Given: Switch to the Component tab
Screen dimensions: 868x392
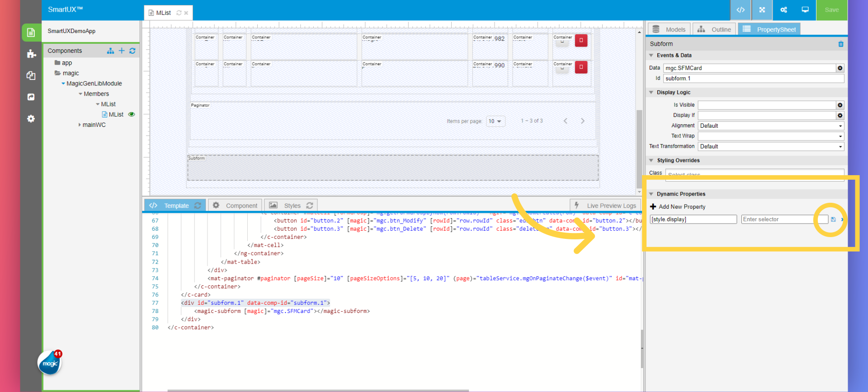Looking at the screenshot, I should click(235, 205).
